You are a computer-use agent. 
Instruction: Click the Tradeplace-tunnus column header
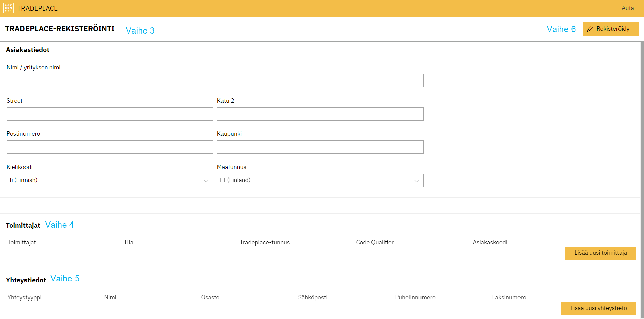click(x=264, y=242)
